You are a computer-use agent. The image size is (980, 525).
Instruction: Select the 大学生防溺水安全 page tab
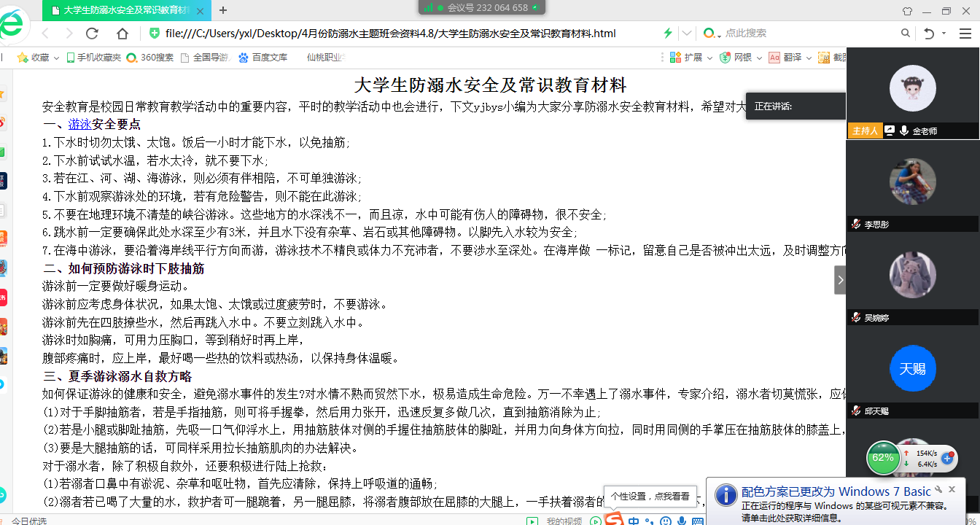[x=125, y=11]
